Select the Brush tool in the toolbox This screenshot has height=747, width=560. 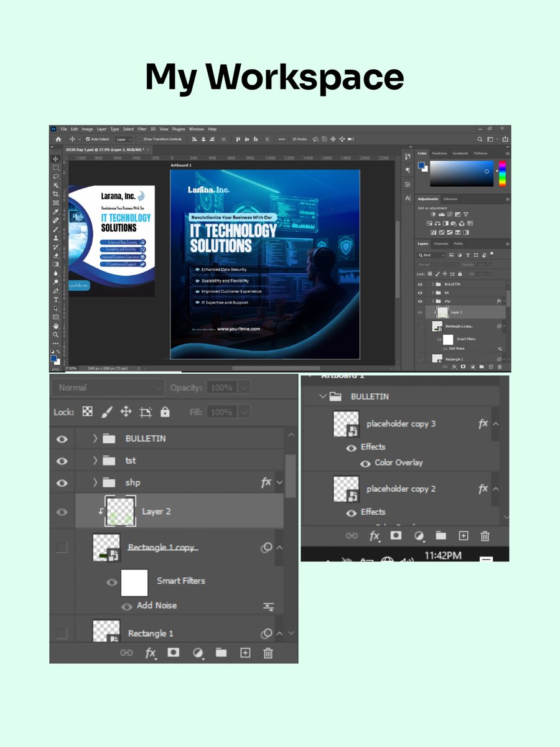tap(55, 229)
